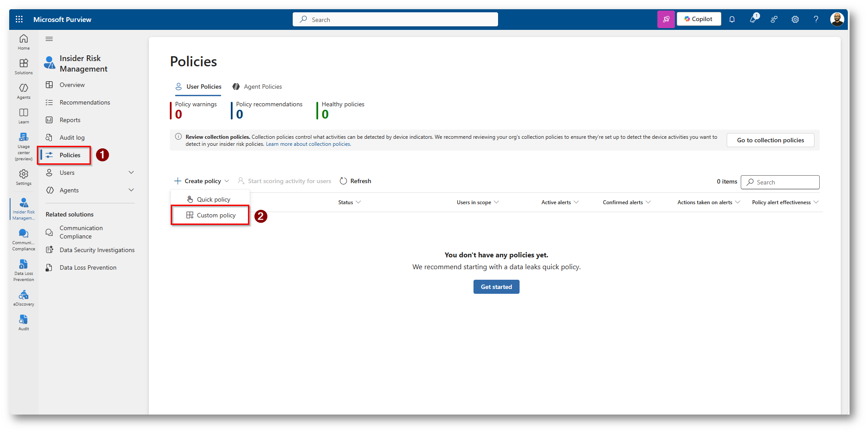Expand the Agents navigation section
This screenshot has height=433, width=868.
point(131,190)
